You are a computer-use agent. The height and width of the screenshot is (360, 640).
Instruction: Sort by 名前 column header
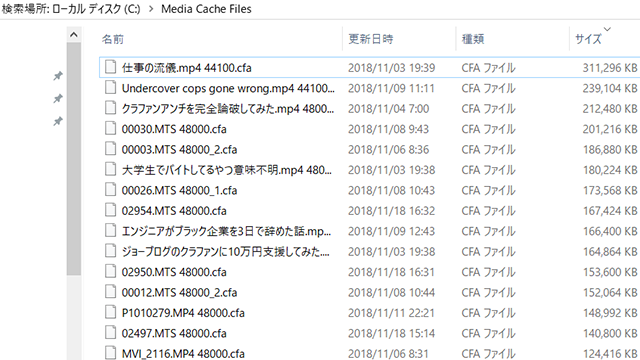(113, 39)
